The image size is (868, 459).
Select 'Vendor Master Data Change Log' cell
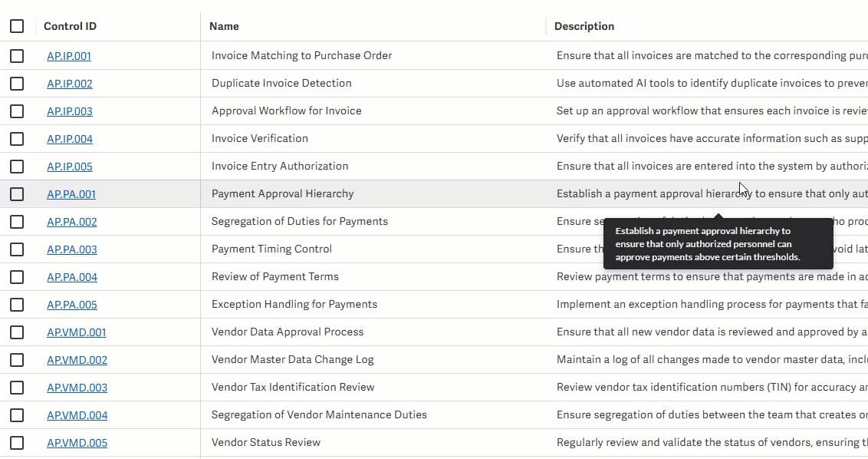[x=292, y=360]
